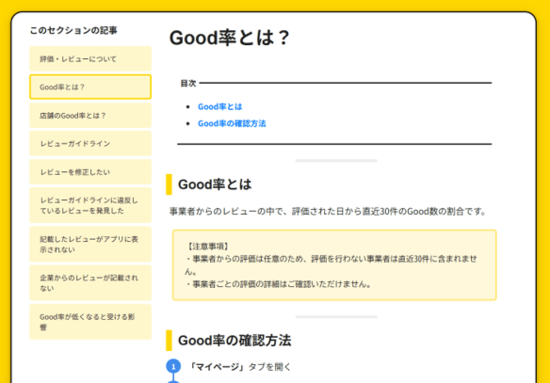The height and width of the screenshot is (383, 550).
Task: Open レビューガイドラインに違反しているレビューを発見した article
Action: (x=90, y=205)
